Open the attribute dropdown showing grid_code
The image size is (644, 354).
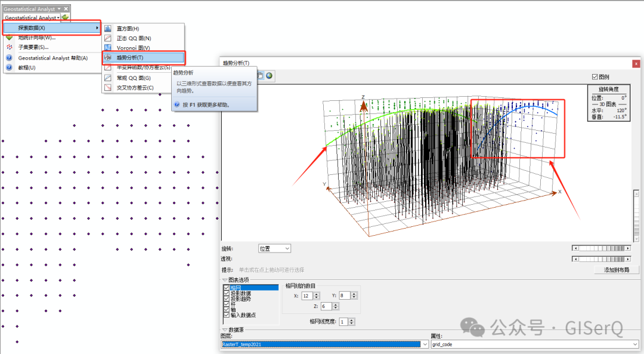point(634,344)
